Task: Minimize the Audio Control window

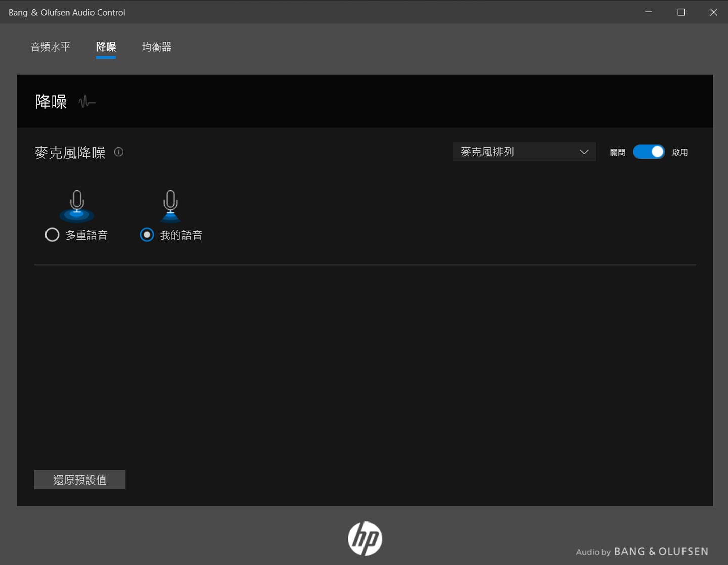Action: point(649,12)
